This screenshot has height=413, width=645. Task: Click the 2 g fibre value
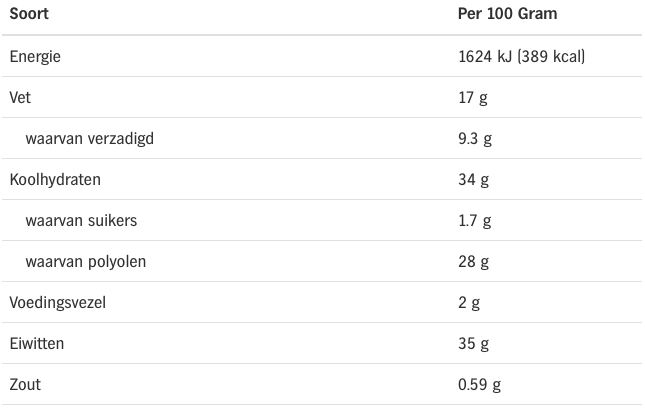pyautogui.click(x=469, y=303)
